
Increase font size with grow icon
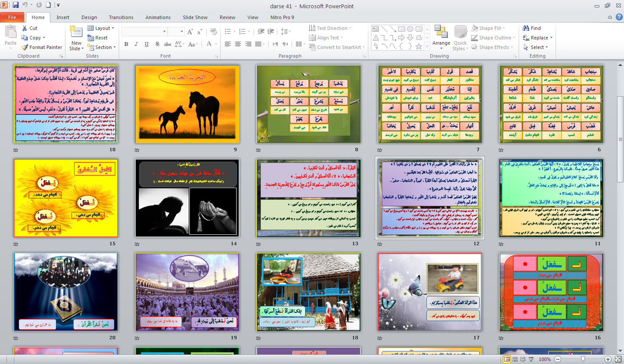click(x=190, y=32)
